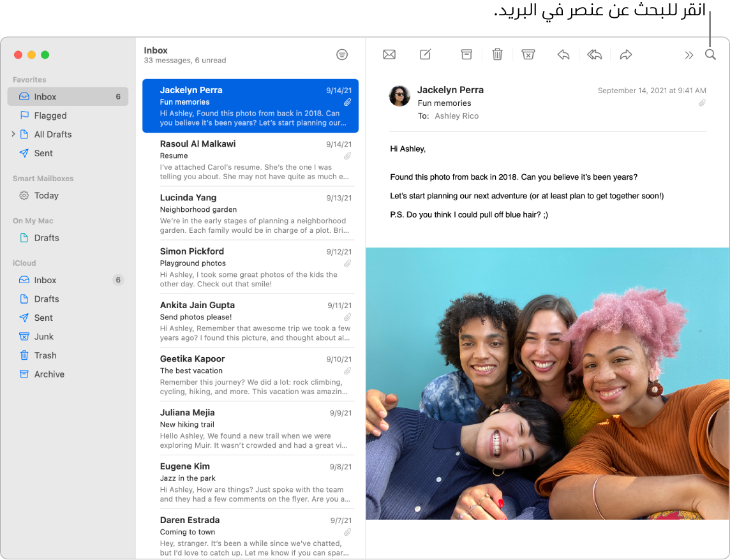Screen dimensions: 730x560
Task: Forward the selected message
Action: [626, 54]
